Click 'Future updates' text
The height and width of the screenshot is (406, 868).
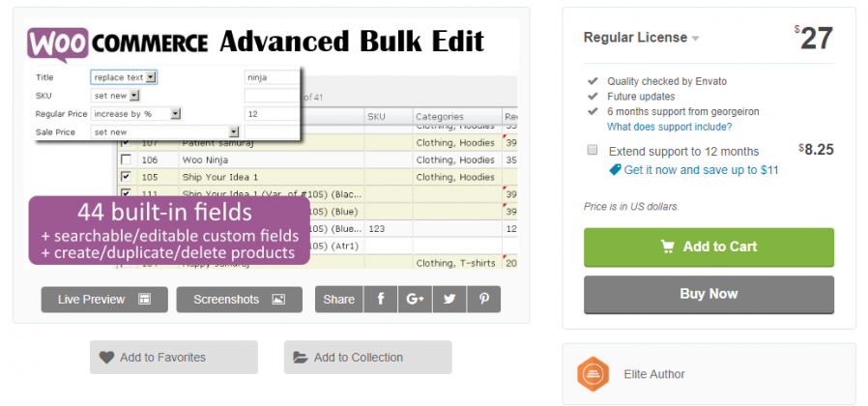click(x=641, y=97)
